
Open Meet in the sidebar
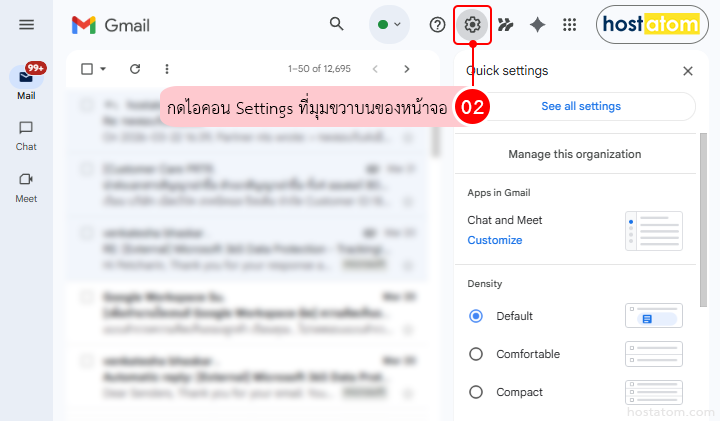[x=26, y=188]
